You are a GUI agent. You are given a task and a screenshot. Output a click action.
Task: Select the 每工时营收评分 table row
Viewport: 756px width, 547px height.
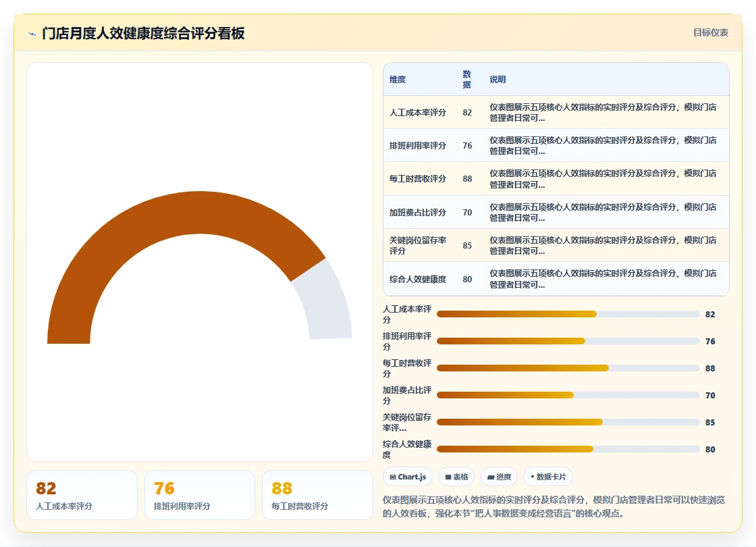pyautogui.click(x=556, y=179)
